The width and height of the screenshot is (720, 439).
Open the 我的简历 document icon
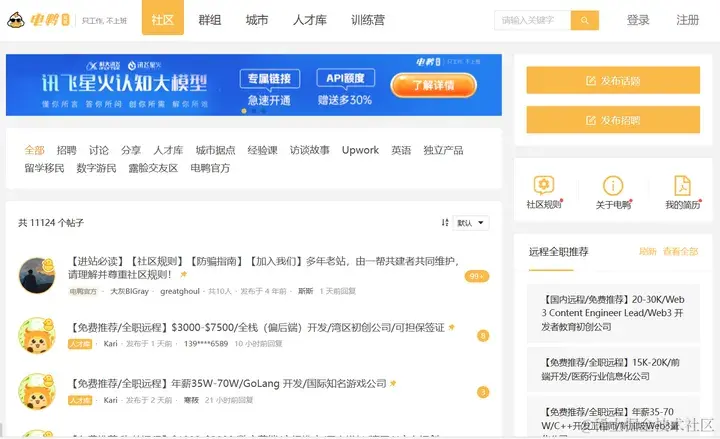tap(682, 186)
